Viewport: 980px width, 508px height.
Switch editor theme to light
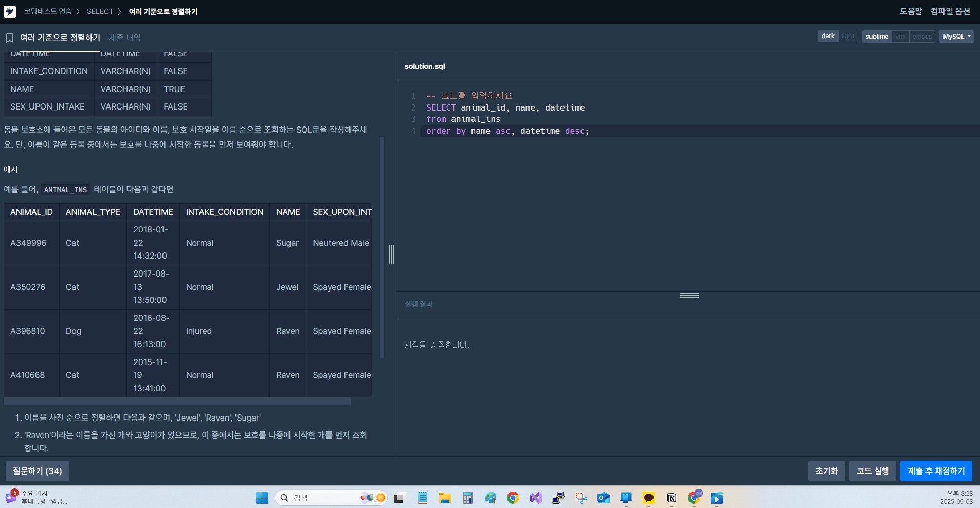click(847, 37)
